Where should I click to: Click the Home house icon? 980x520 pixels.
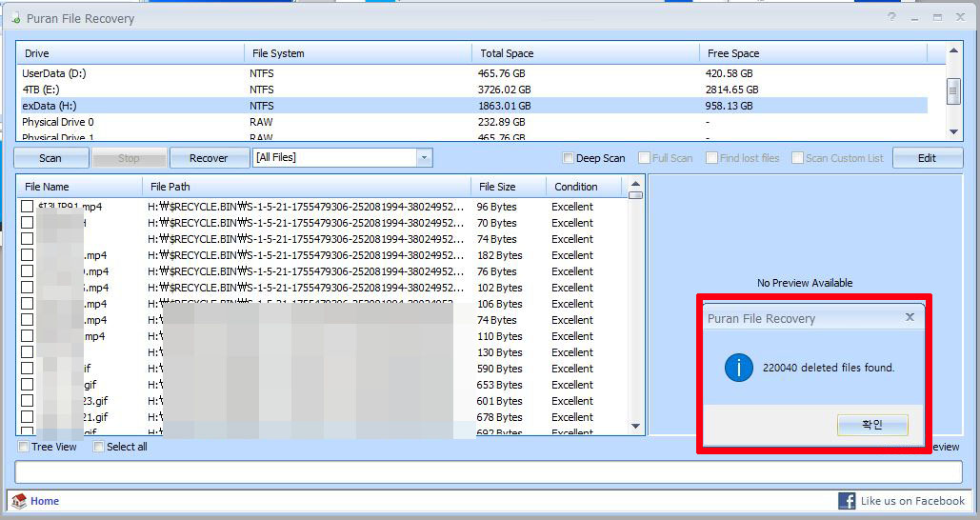pos(19,501)
